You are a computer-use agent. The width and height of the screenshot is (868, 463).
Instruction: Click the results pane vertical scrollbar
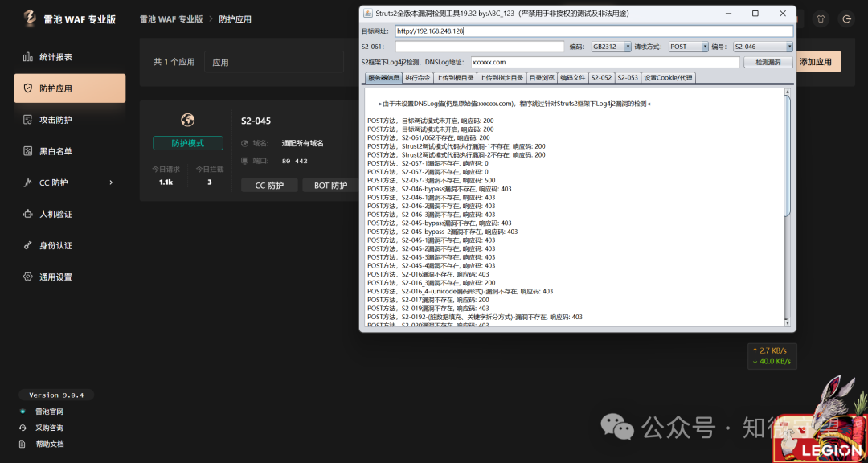tap(787, 156)
